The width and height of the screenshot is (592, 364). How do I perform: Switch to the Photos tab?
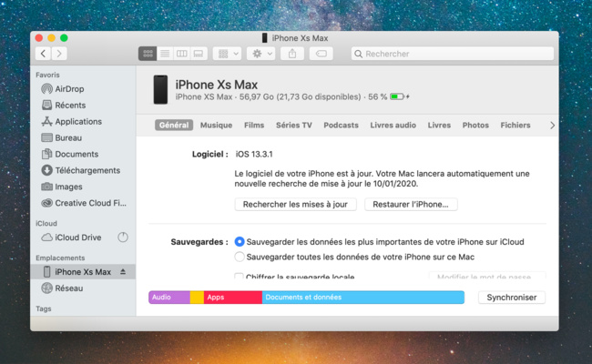tap(475, 126)
